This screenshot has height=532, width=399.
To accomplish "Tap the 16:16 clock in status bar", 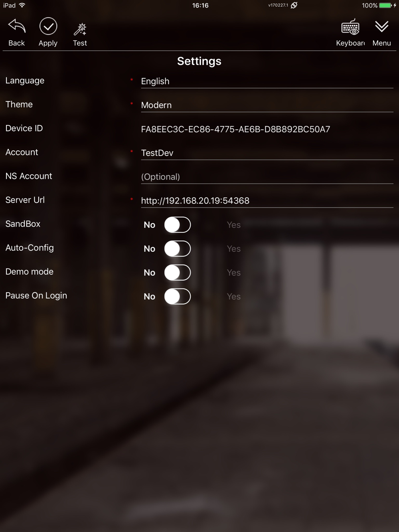I will tap(200, 5).
